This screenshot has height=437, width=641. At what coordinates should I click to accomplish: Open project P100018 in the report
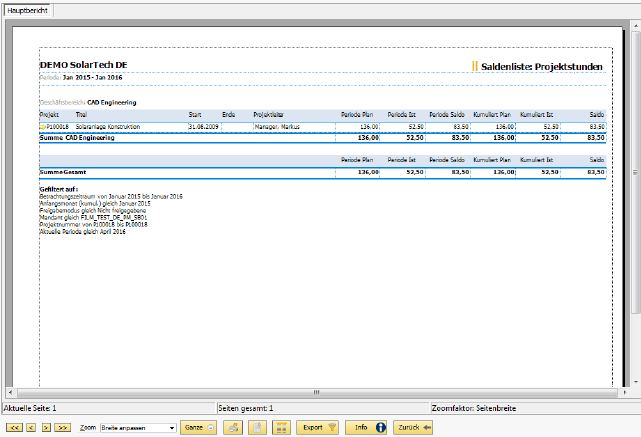58,127
